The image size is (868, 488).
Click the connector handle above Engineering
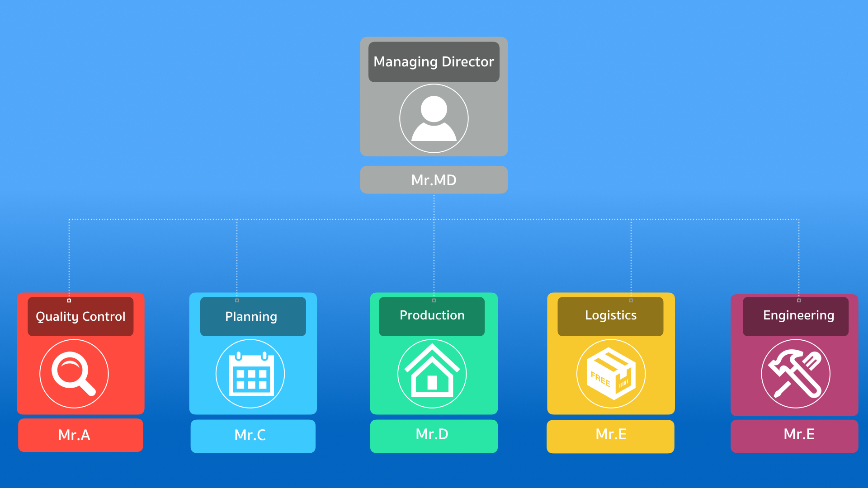coord(799,300)
